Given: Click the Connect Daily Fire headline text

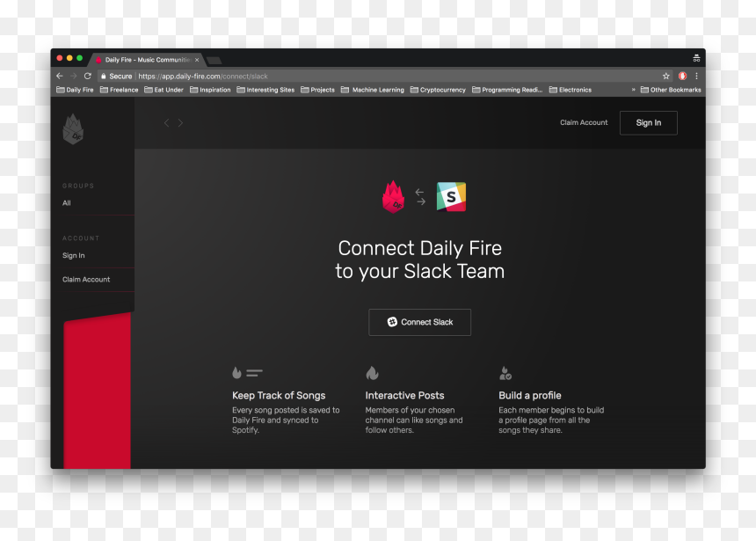Looking at the screenshot, I should (x=420, y=260).
